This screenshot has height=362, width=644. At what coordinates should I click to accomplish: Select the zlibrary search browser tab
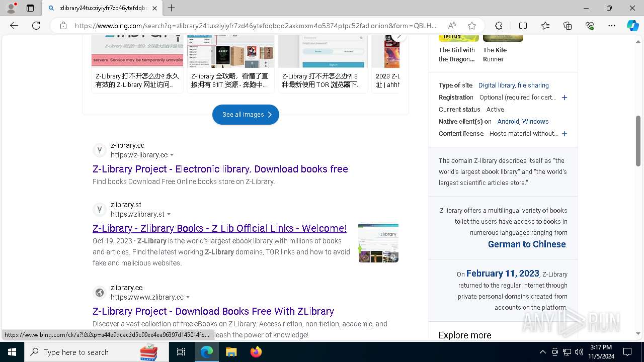pos(102,8)
